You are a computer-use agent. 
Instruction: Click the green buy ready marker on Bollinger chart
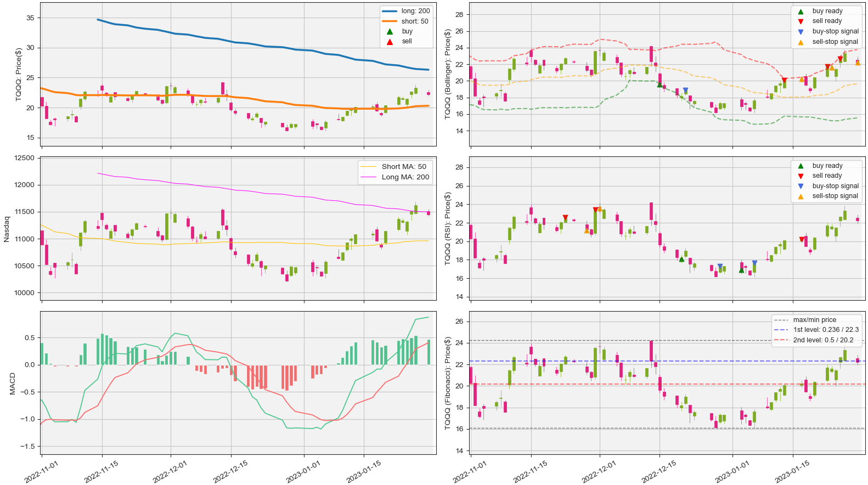tap(660, 84)
